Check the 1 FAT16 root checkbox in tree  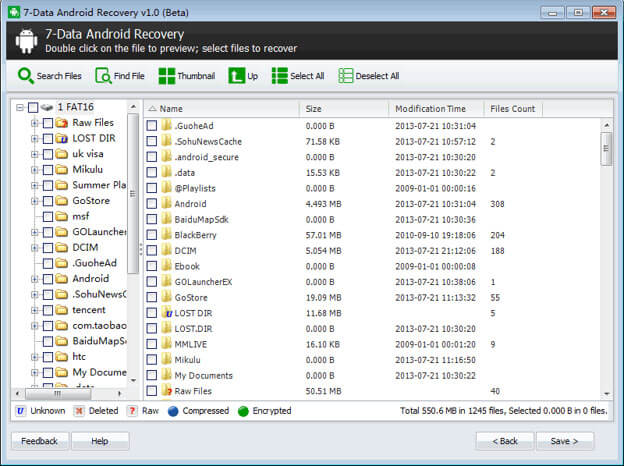pos(34,107)
